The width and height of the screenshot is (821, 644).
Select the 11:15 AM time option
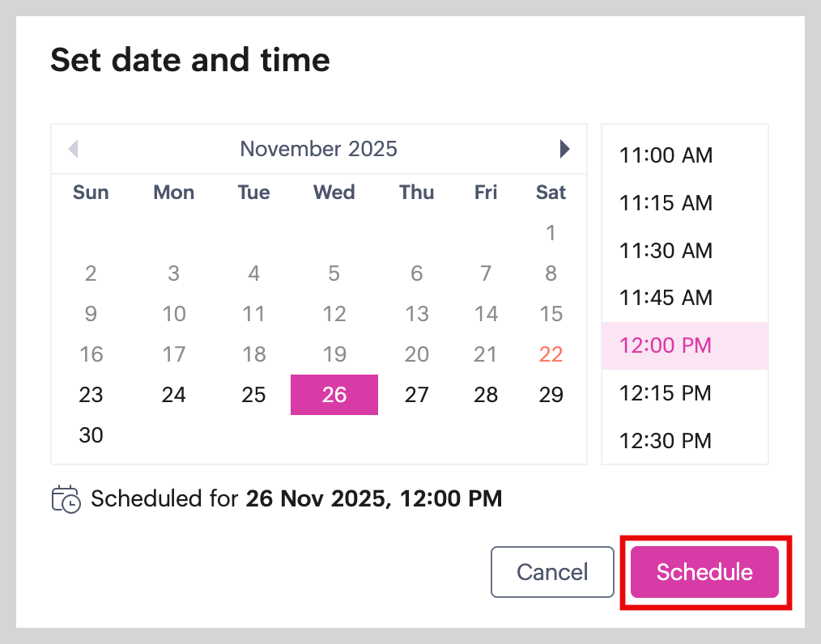click(x=666, y=203)
